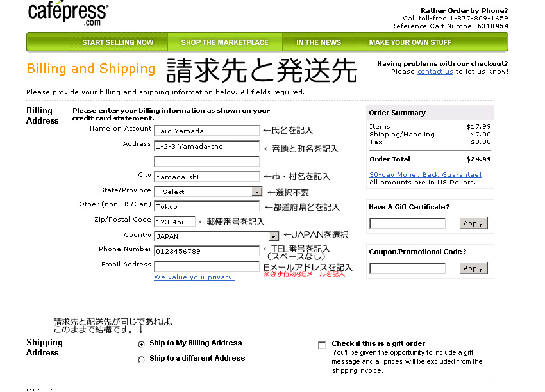Screen dimensions: 545x392
Task: Click the Billing and Shipping heading
Action: [x=91, y=69]
